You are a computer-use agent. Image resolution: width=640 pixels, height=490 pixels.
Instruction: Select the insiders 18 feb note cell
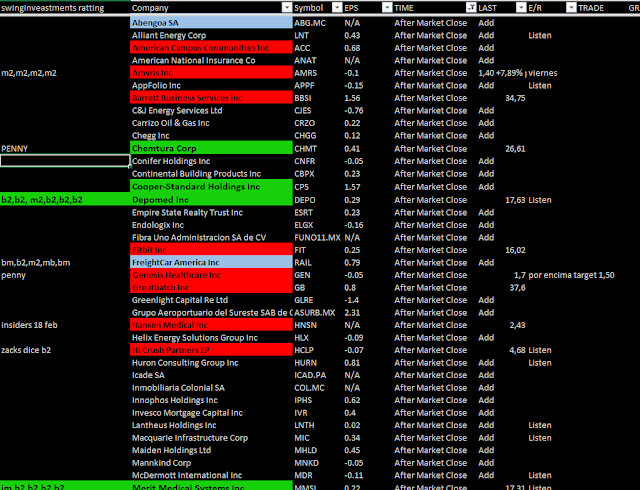(65, 325)
